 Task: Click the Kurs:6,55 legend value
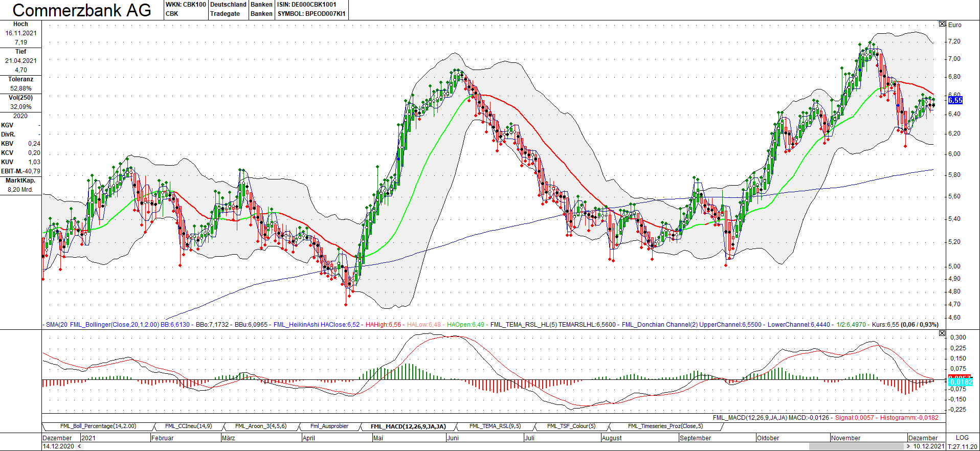click(x=885, y=325)
